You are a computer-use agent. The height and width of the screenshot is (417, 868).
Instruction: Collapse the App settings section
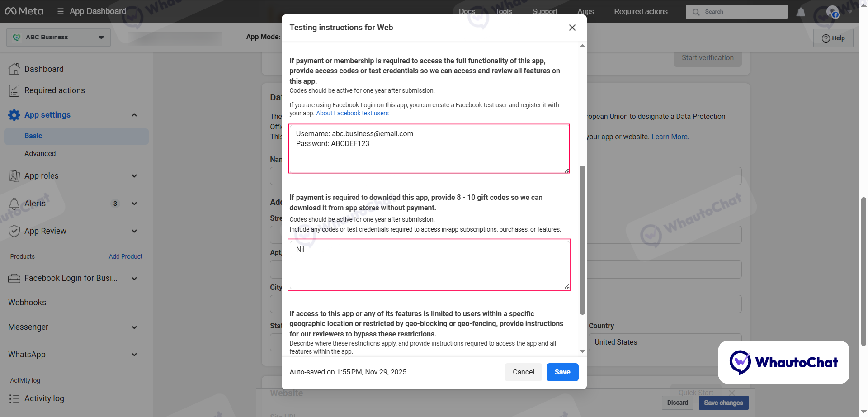tap(134, 115)
